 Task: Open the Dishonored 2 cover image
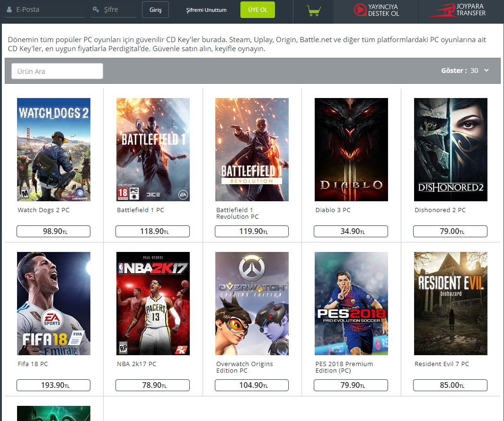pyautogui.click(x=451, y=150)
